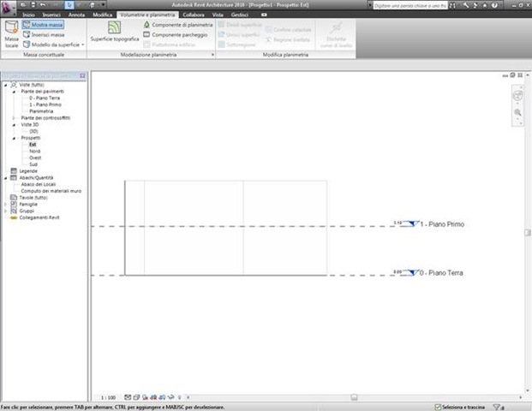Open the Nord elevation view
Viewport: 532px width, 411px height.
[x=34, y=152]
